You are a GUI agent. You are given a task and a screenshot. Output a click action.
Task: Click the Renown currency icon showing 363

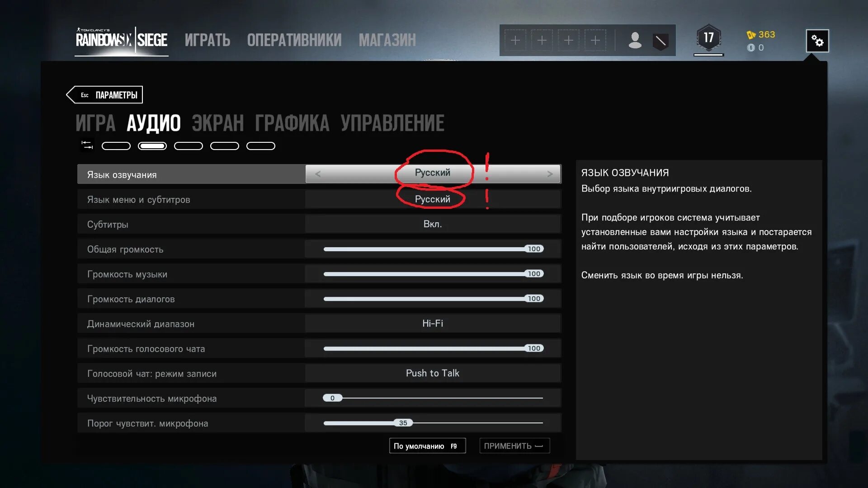point(751,35)
